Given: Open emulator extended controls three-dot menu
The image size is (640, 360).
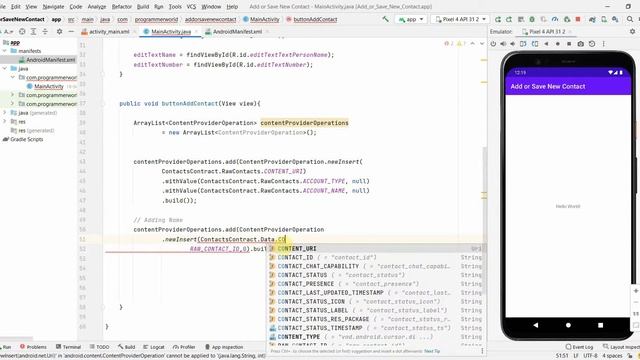Looking at the screenshot, I should [603, 44].
